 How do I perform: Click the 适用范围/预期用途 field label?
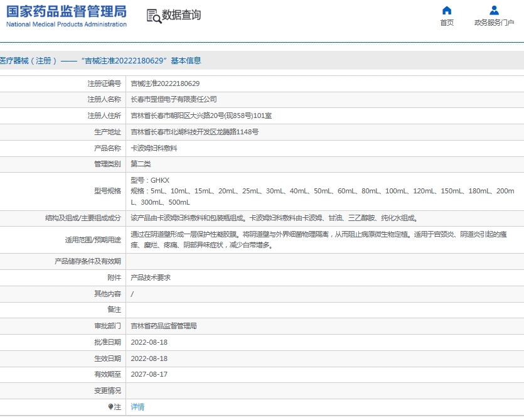93,240
